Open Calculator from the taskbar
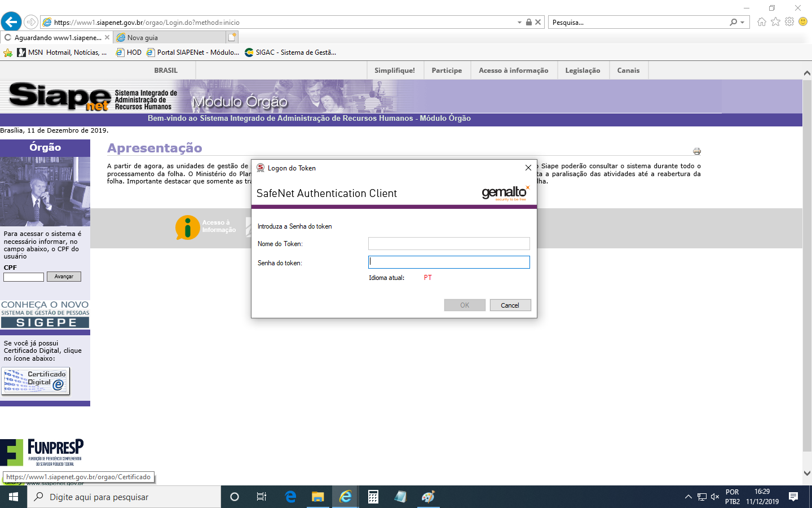 coord(373,497)
